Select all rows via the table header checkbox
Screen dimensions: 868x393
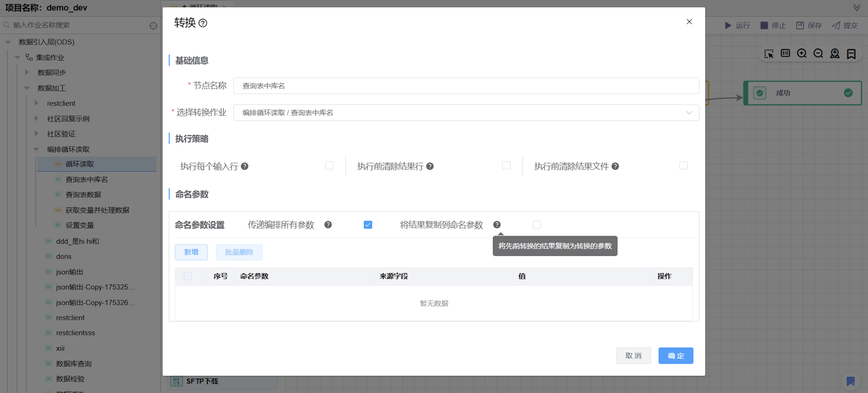pyautogui.click(x=188, y=276)
